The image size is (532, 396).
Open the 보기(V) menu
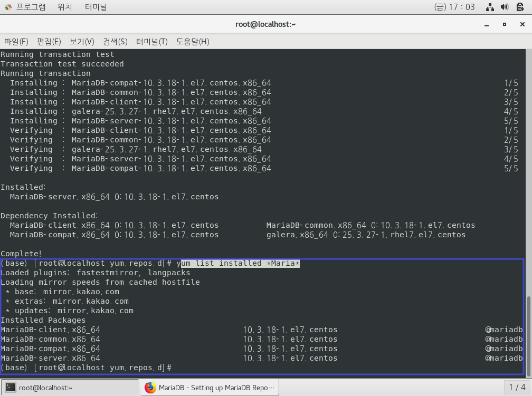click(x=82, y=41)
